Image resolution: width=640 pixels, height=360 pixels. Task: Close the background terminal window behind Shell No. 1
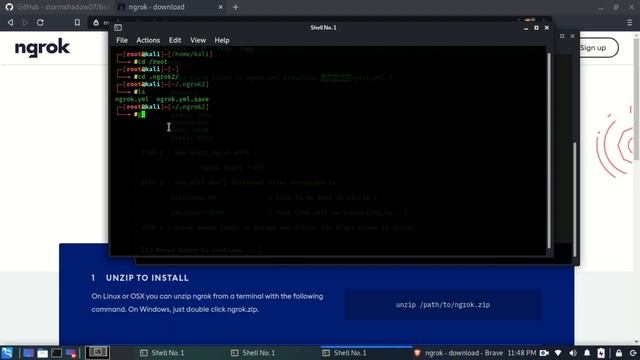(573, 36)
